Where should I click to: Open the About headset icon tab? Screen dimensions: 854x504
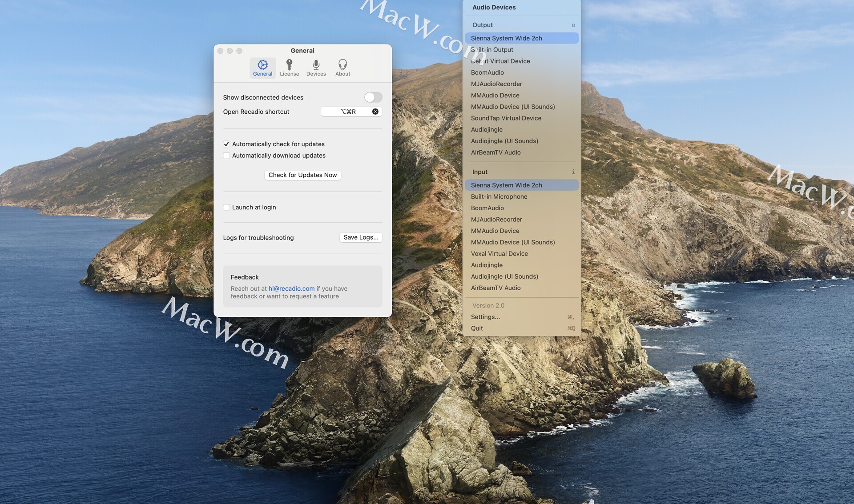pyautogui.click(x=342, y=65)
